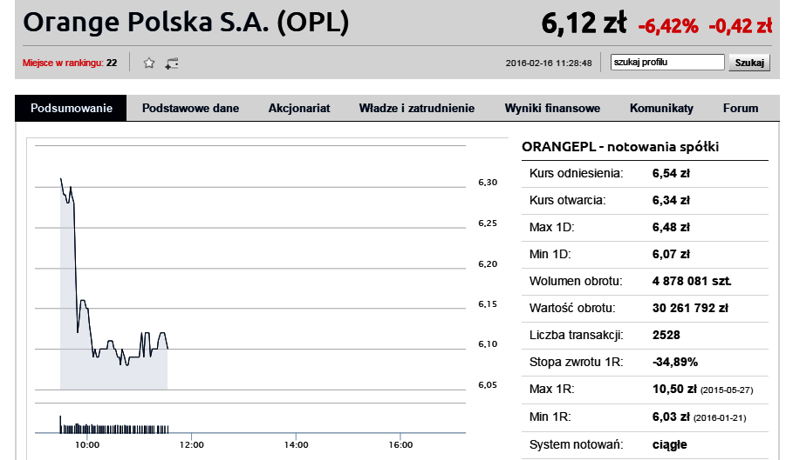Switch to the Podstawowe dane tab

tap(190, 108)
